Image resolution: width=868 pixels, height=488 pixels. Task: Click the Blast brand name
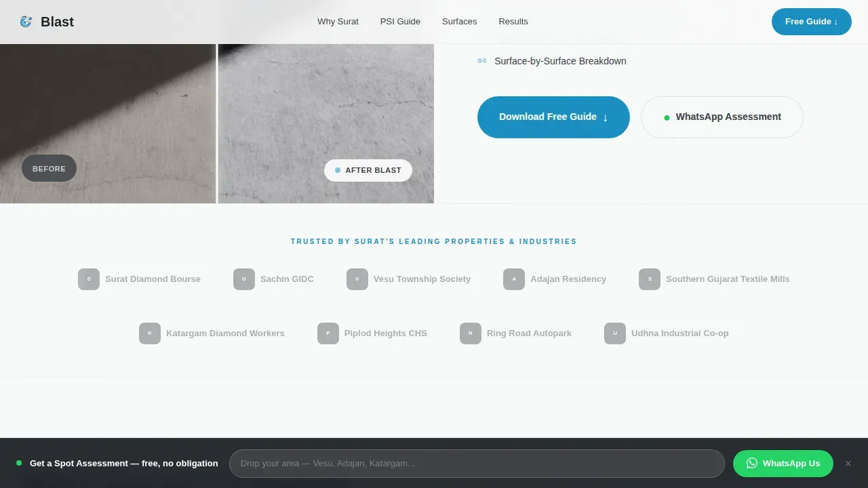tap(57, 22)
